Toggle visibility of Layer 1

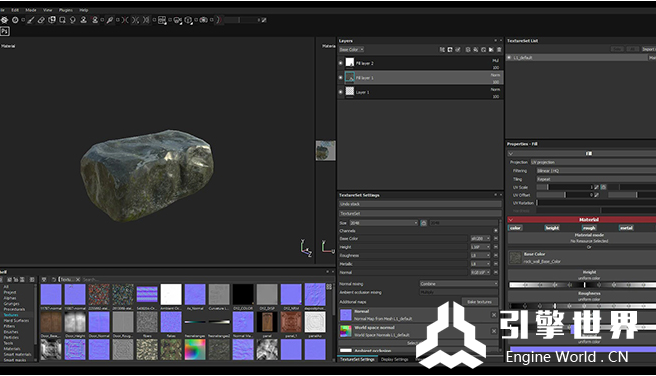coord(341,92)
